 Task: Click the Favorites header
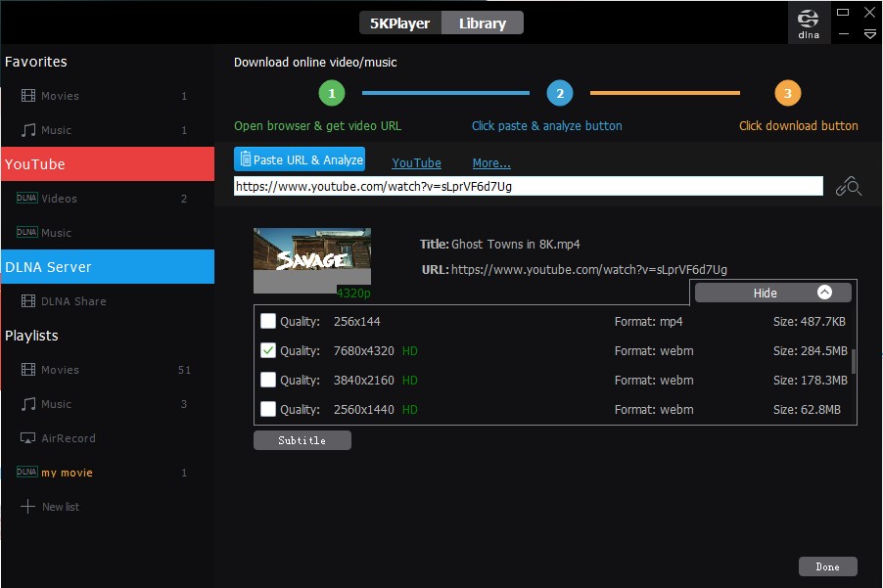pos(36,62)
